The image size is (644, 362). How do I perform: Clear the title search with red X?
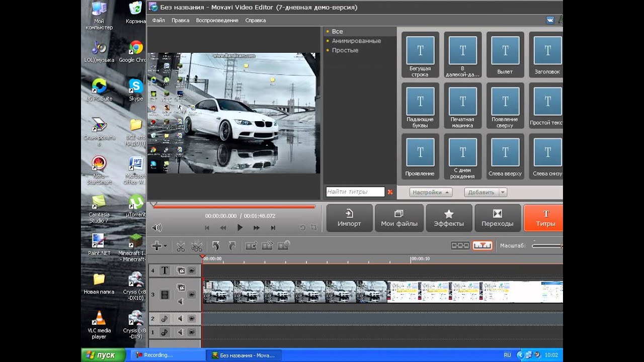[390, 192]
